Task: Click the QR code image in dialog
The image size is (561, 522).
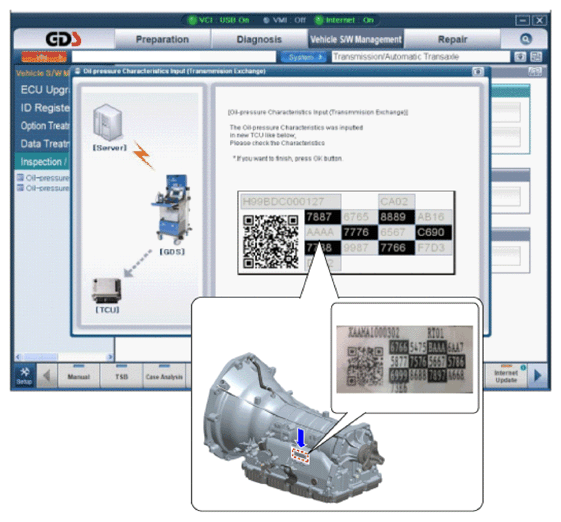Action: click(x=270, y=242)
